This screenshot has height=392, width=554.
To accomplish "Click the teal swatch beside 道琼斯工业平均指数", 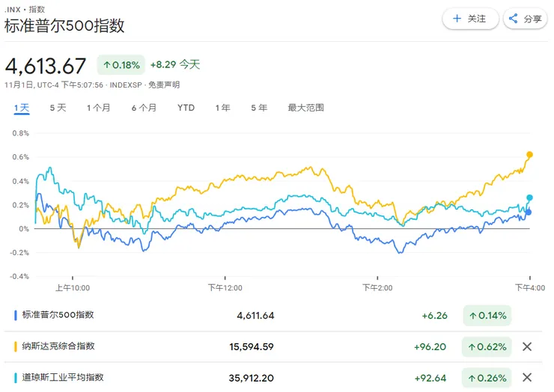I will pos(16,378).
